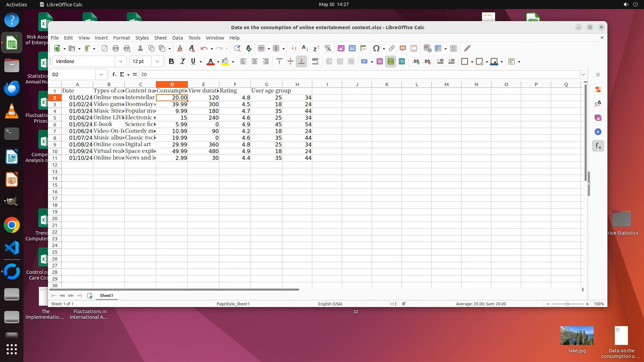Image resolution: width=644 pixels, height=362 pixels.
Task: Open the font name dropdown
Action: pyautogui.click(x=120, y=61)
